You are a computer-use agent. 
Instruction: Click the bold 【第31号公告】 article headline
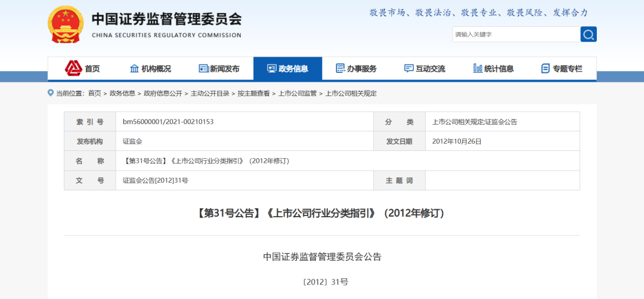pyautogui.click(x=321, y=214)
